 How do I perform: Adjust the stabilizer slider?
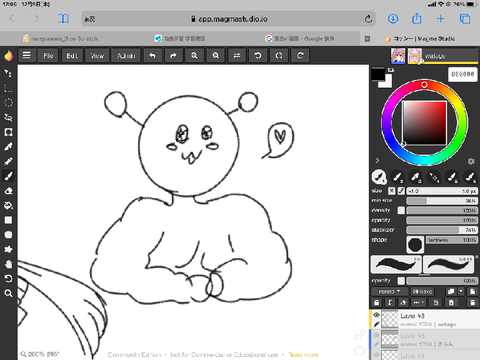pyautogui.click(x=442, y=230)
